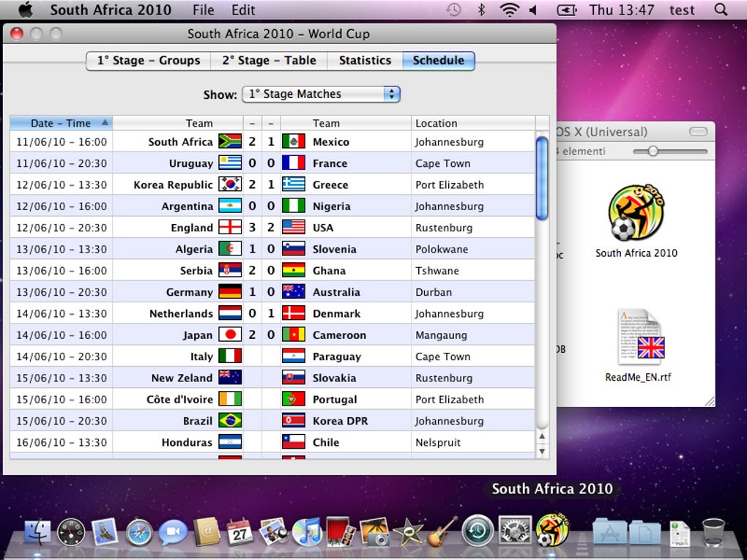Open GarageBand guitar icon in Dock

tap(442, 531)
